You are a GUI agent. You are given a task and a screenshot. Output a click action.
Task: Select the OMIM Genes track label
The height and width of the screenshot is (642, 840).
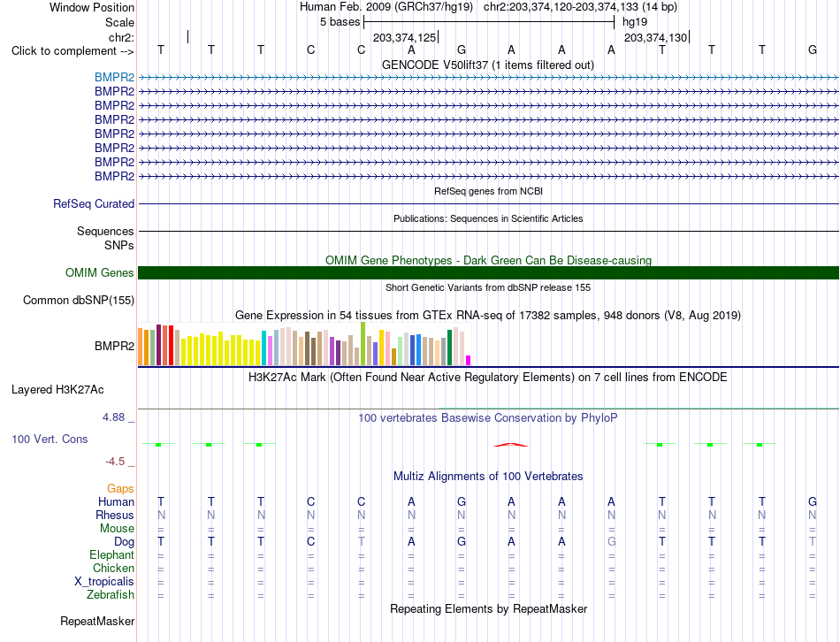pos(99,272)
